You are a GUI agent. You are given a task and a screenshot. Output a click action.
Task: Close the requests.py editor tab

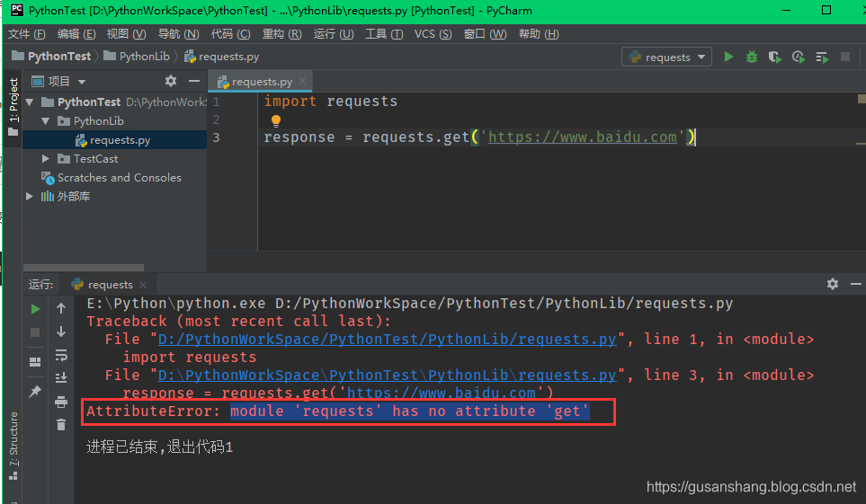[x=302, y=81]
